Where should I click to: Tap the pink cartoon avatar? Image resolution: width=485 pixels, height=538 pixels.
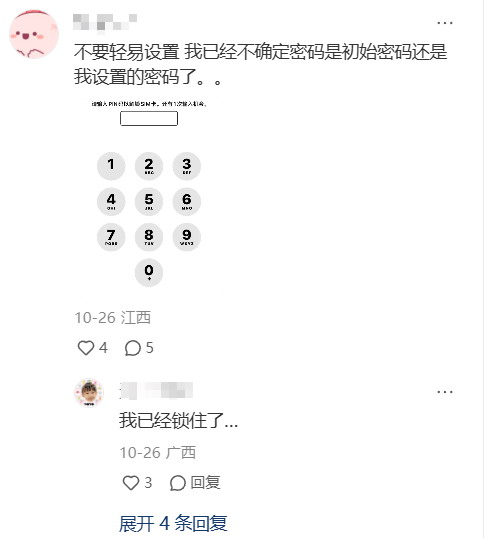(x=34, y=34)
